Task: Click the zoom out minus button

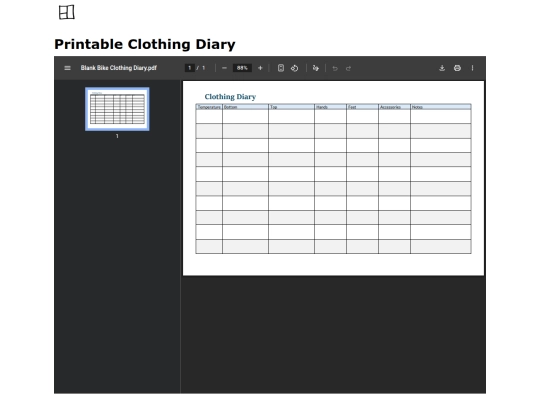Action: pos(224,68)
